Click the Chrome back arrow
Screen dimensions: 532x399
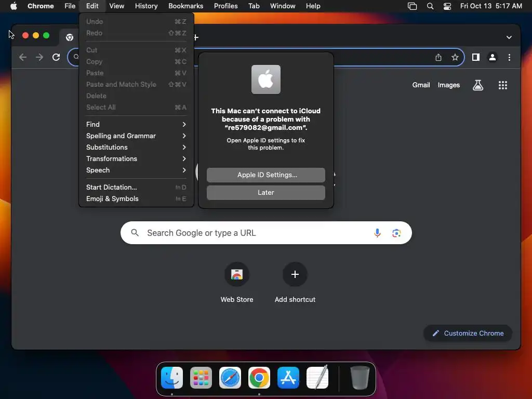23,57
